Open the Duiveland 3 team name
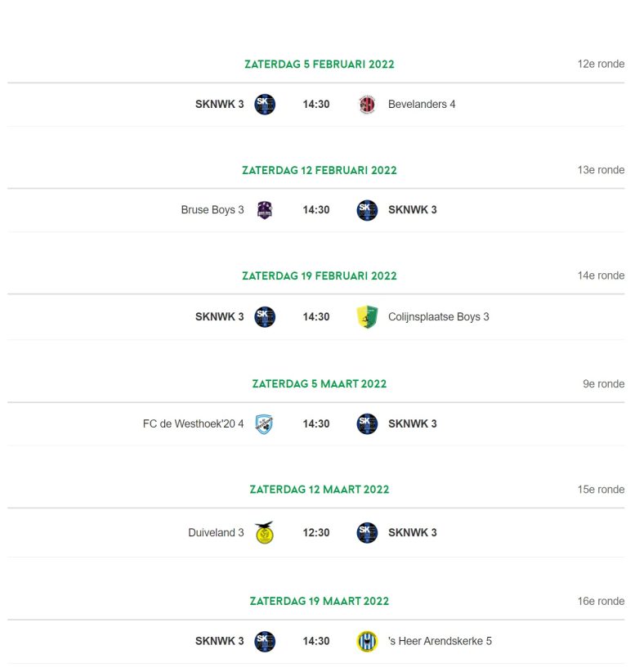Viewport: 635px width, 672px height. tap(216, 533)
